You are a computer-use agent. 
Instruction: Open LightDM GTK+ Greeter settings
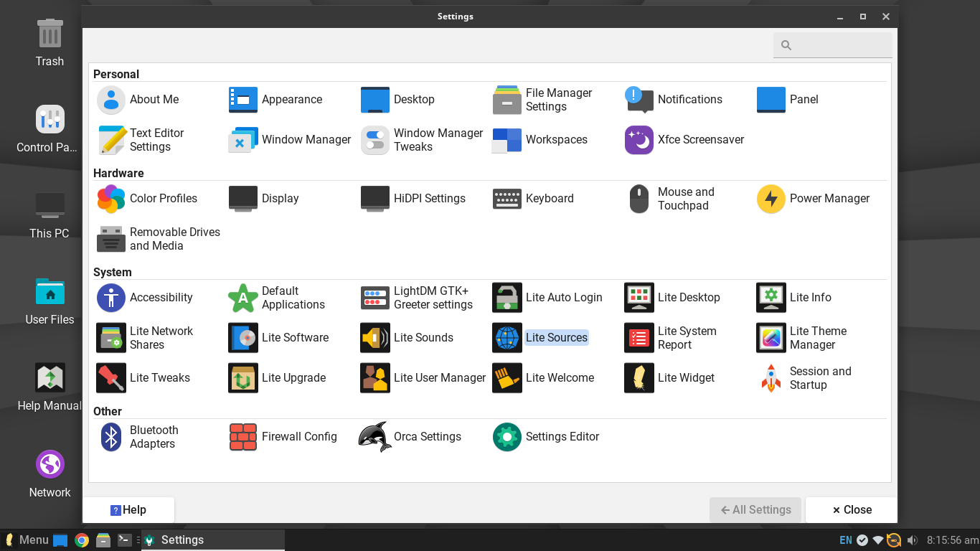tap(375, 298)
